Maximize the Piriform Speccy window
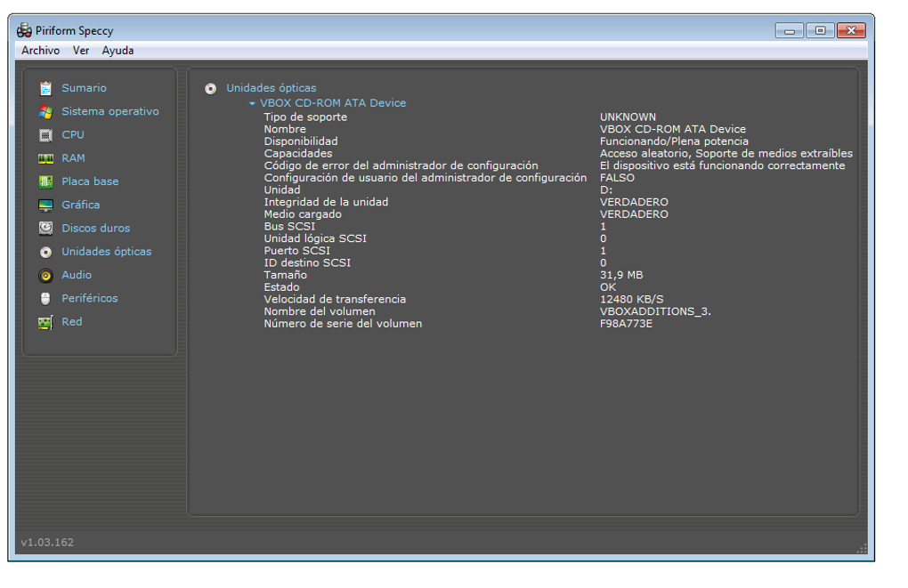 [x=820, y=30]
